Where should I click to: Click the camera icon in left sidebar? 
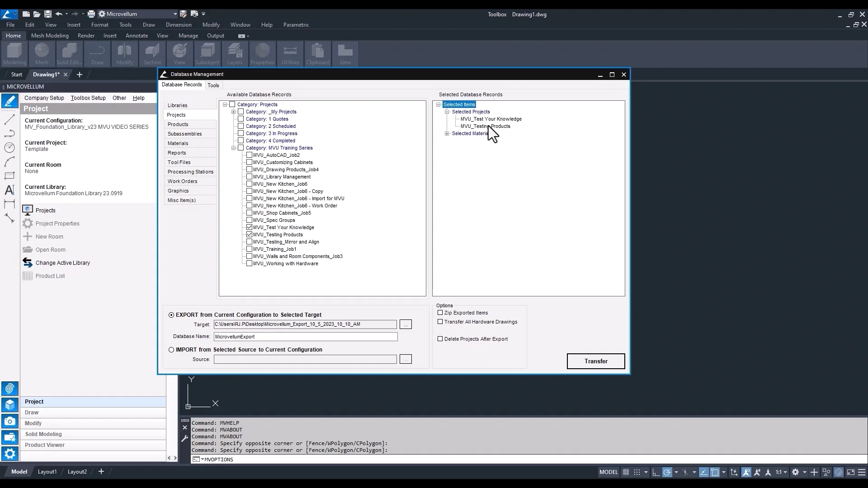(x=9, y=421)
